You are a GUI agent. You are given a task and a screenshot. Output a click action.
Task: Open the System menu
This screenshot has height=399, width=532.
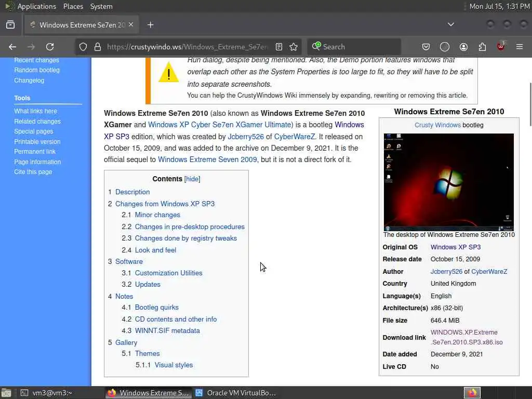tap(101, 6)
